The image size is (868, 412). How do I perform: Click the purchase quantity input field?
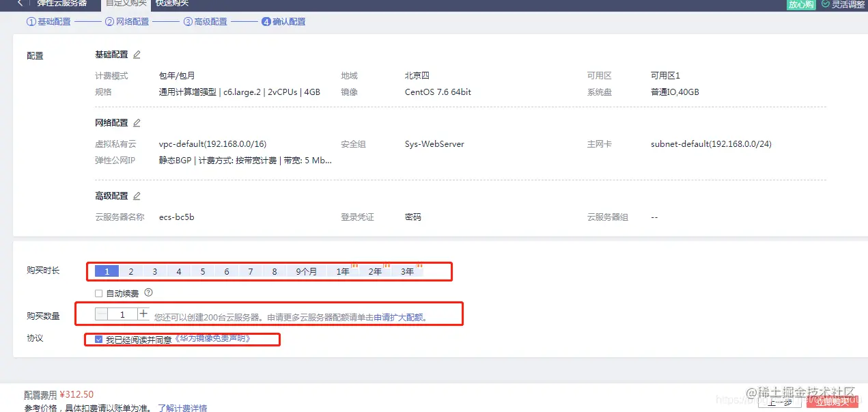click(122, 314)
